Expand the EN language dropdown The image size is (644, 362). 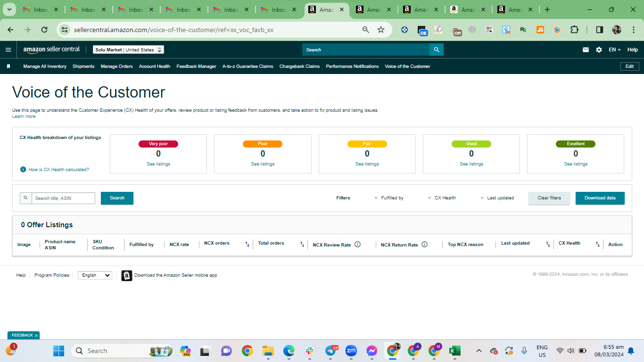[614, 49]
